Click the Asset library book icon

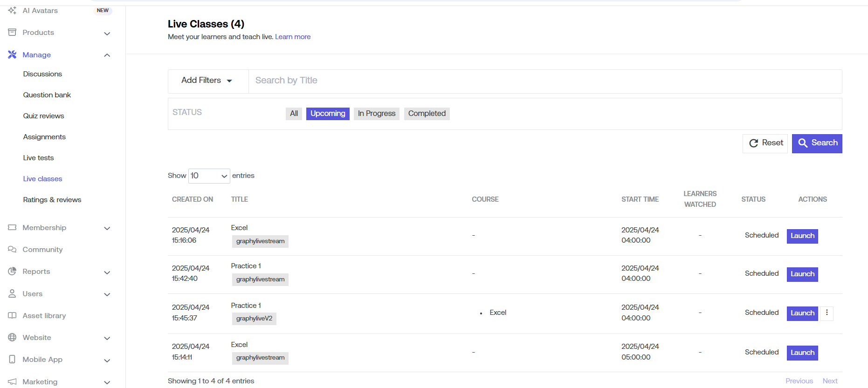point(12,315)
